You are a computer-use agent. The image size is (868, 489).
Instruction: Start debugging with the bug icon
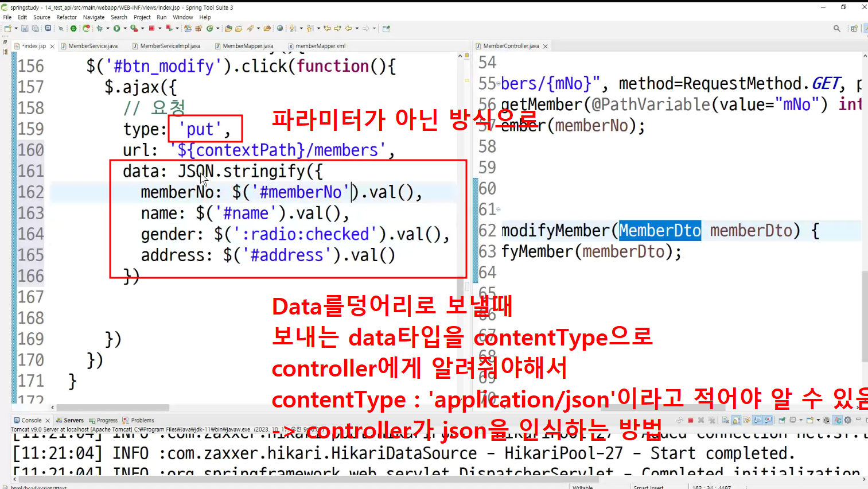pyautogui.click(x=100, y=28)
